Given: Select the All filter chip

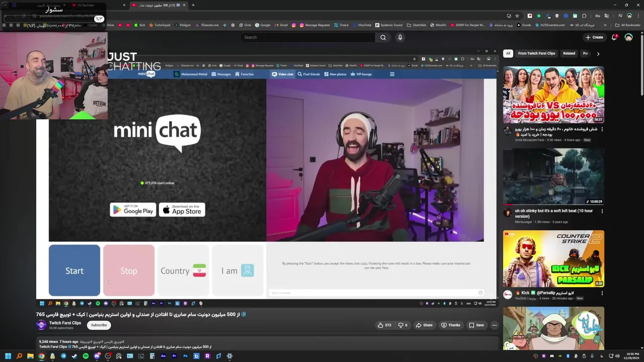Looking at the screenshot, I should tap(508, 53).
